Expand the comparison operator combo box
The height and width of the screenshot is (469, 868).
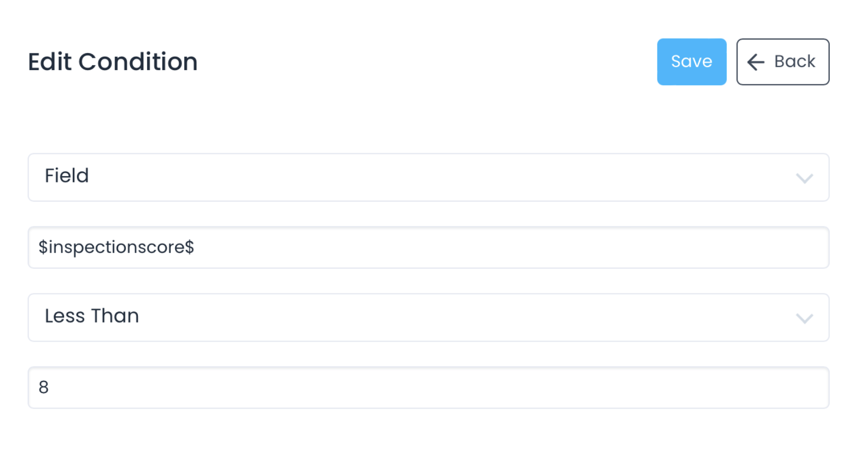pyautogui.click(x=428, y=317)
